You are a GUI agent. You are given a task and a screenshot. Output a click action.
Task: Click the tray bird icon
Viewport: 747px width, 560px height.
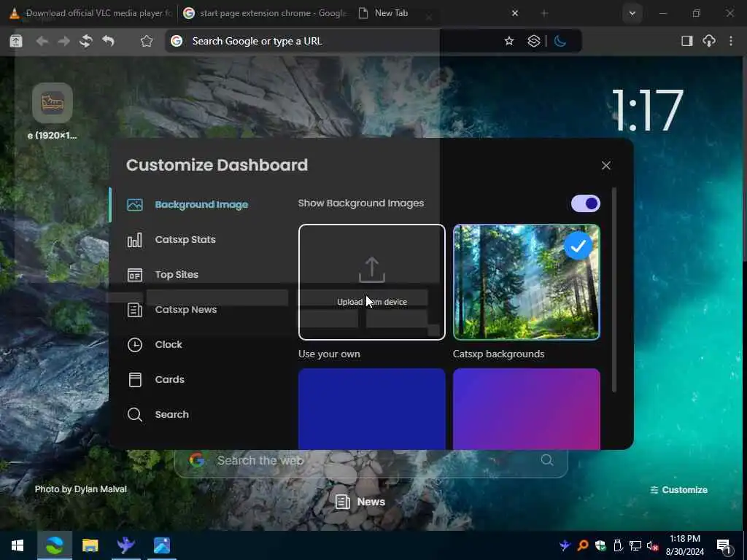coord(565,545)
